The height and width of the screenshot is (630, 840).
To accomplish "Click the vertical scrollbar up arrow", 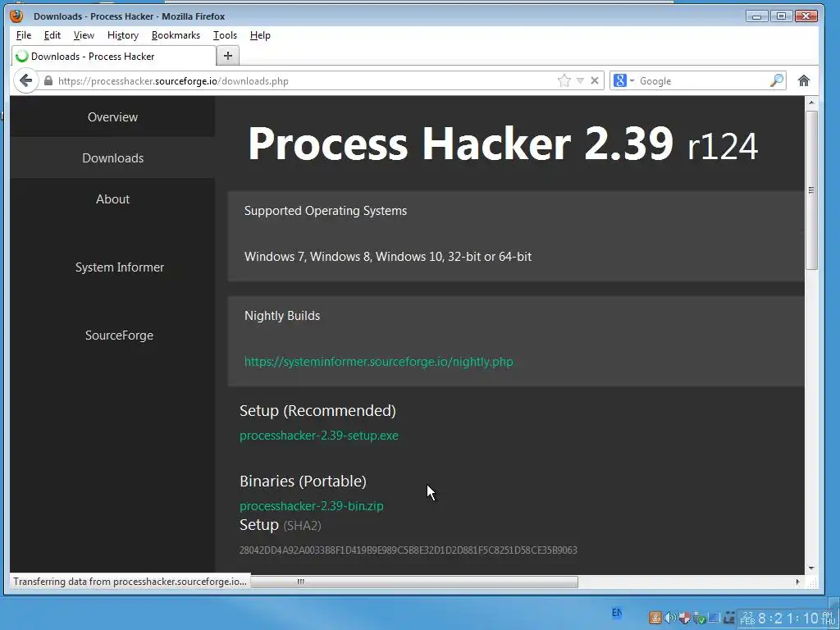I will (811, 103).
